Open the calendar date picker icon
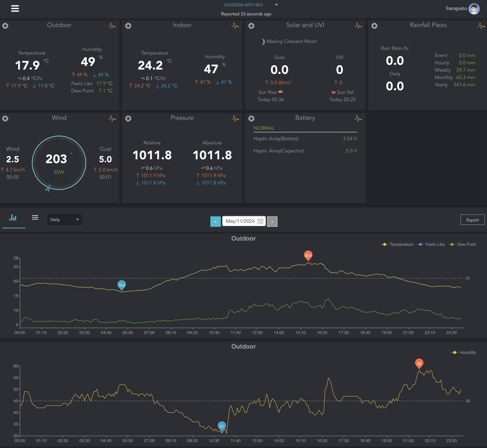 [x=260, y=221]
